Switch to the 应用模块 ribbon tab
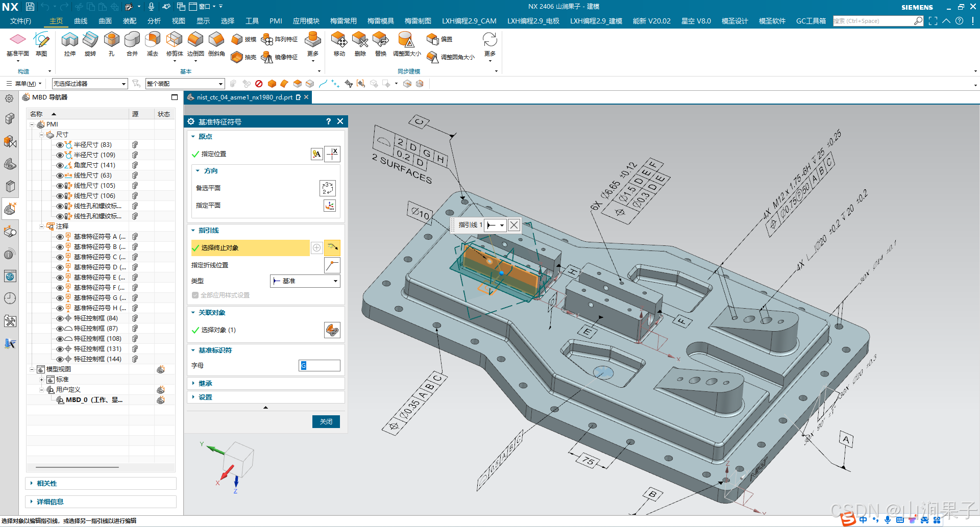 click(306, 21)
